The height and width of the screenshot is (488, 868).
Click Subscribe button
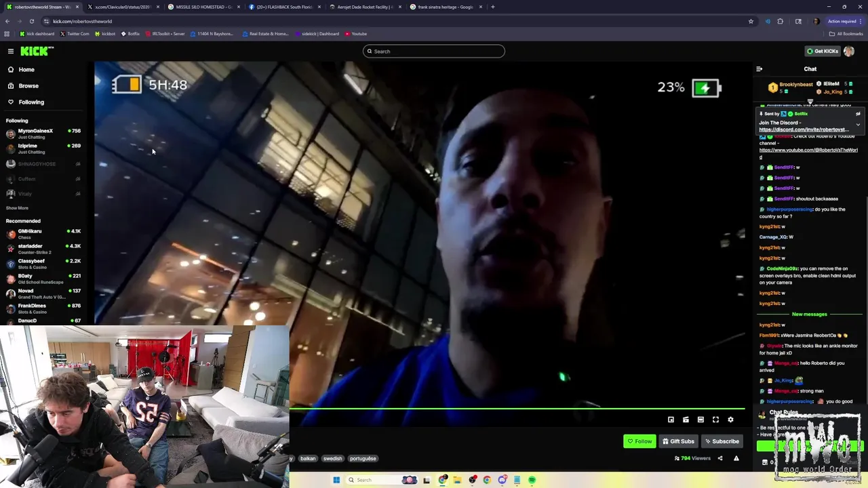(x=722, y=441)
